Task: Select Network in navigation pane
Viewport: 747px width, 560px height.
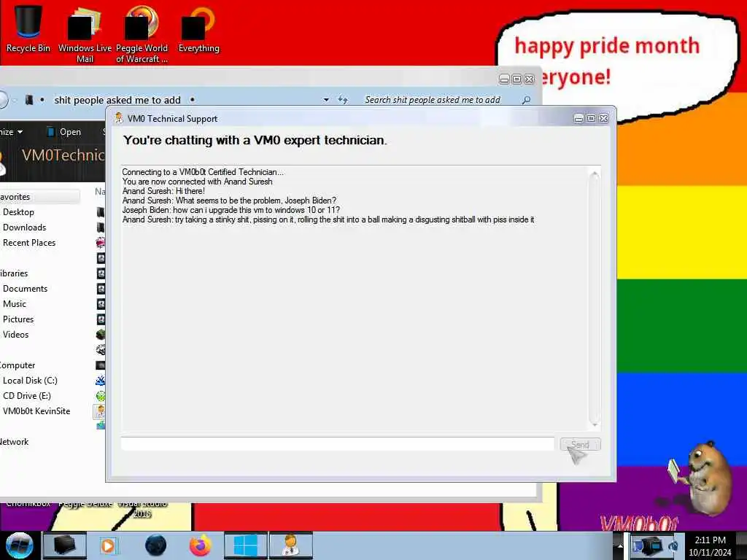Action: click(x=15, y=442)
